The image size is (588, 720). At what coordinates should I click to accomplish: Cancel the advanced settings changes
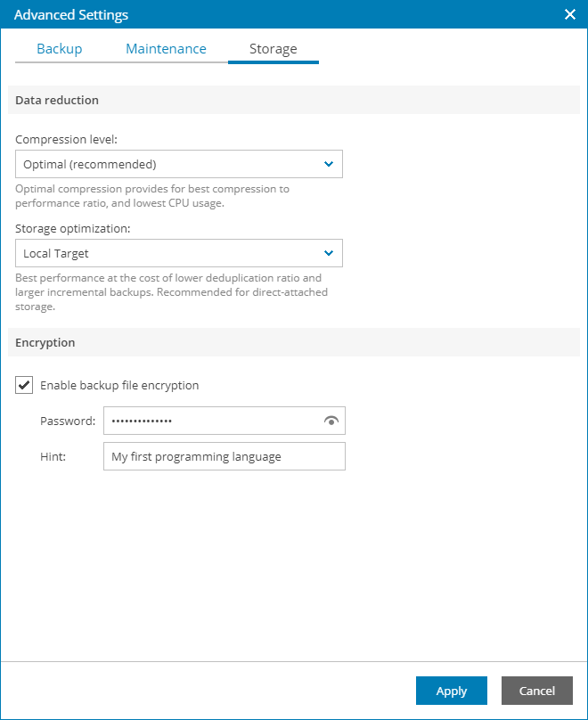[536, 691]
